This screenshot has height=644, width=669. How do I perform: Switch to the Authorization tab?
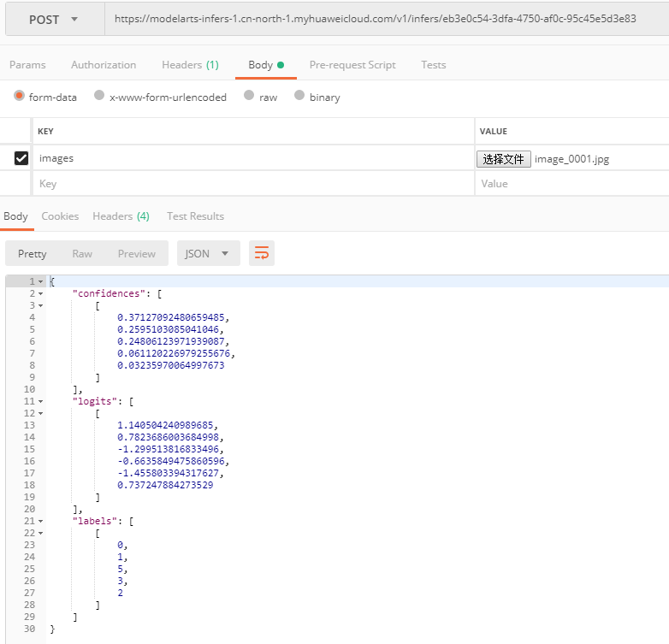coord(104,65)
